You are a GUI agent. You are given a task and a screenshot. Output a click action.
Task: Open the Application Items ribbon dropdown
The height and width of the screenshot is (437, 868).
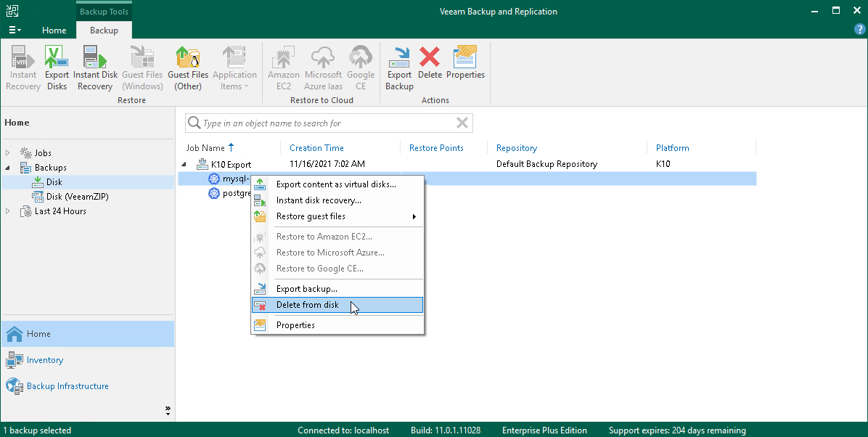point(234,68)
